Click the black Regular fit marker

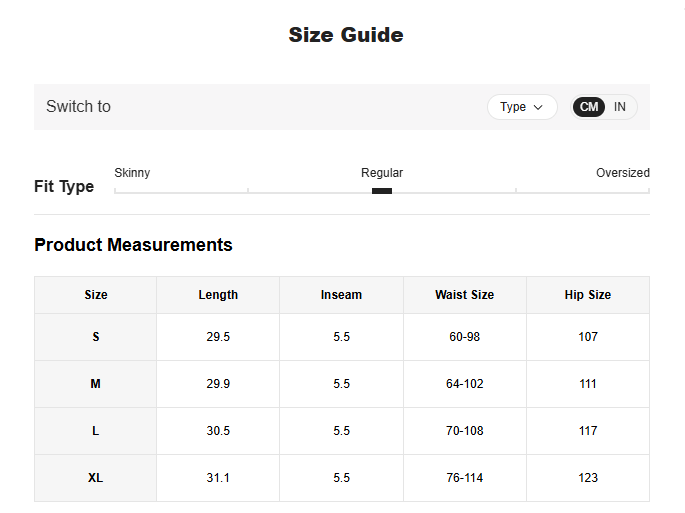coord(382,191)
